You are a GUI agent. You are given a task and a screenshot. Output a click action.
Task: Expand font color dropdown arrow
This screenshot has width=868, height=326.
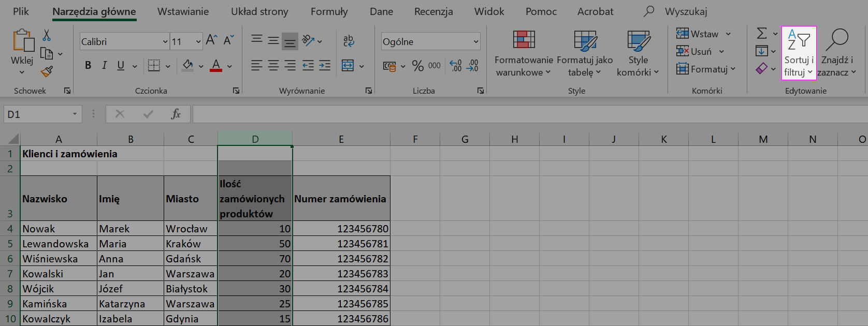(x=229, y=66)
